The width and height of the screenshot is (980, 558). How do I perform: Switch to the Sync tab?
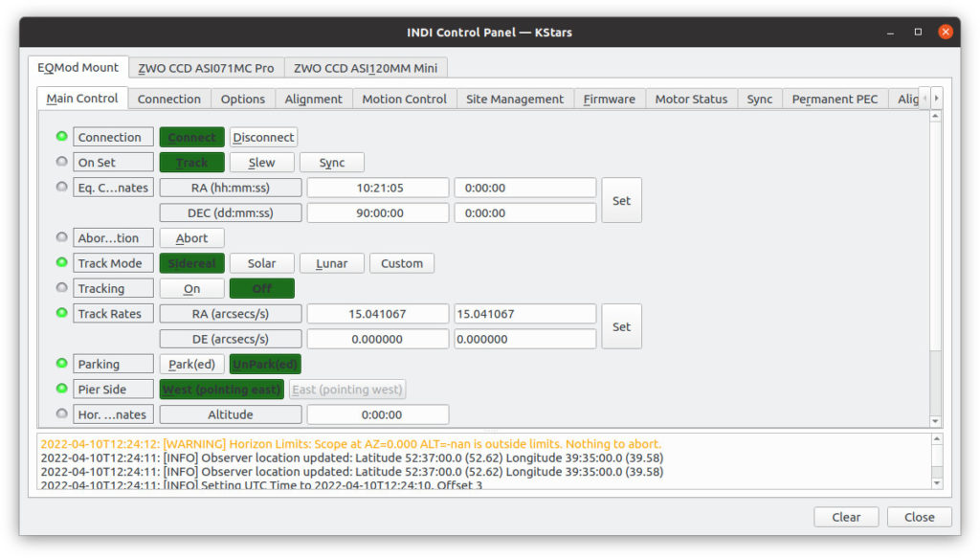point(760,99)
